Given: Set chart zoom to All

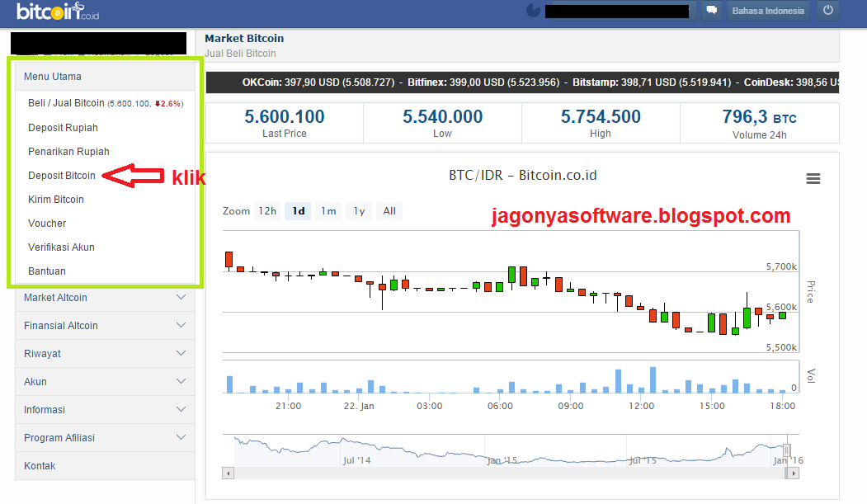Looking at the screenshot, I should click(x=389, y=211).
